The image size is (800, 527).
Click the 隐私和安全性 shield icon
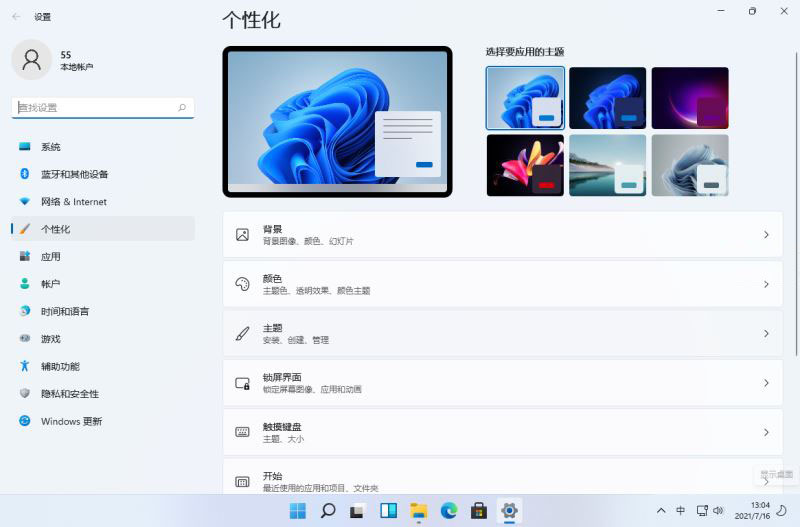coord(24,393)
